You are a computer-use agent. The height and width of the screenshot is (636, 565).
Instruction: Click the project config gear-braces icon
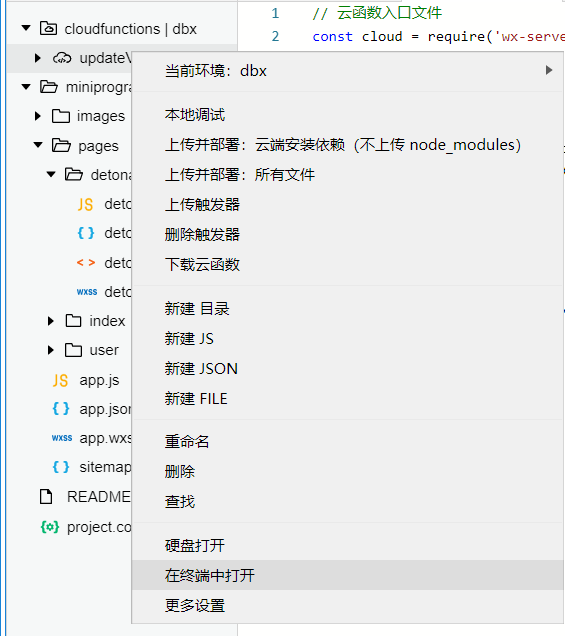50,527
